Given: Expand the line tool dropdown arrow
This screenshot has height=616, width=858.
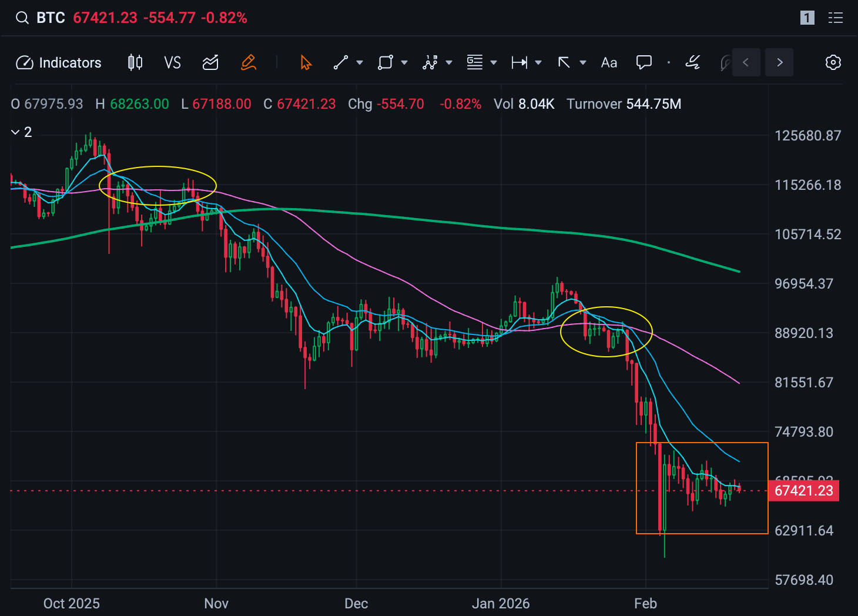Looking at the screenshot, I should 360,62.
